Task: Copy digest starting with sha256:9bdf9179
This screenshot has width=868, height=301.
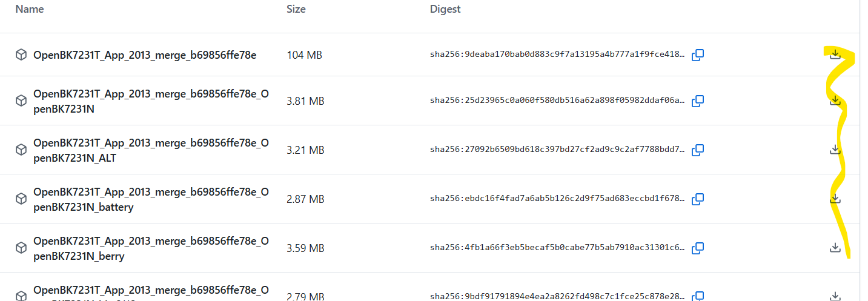Action: (698, 296)
